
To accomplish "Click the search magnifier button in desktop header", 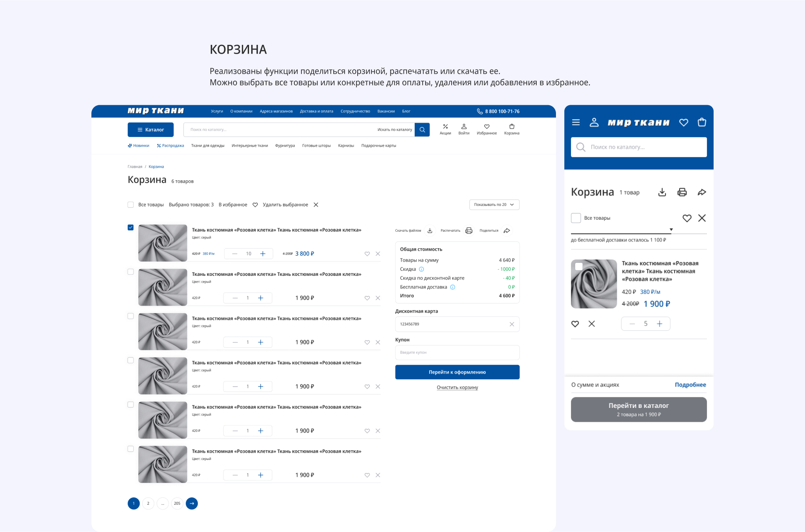I will pyautogui.click(x=422, y=130).
